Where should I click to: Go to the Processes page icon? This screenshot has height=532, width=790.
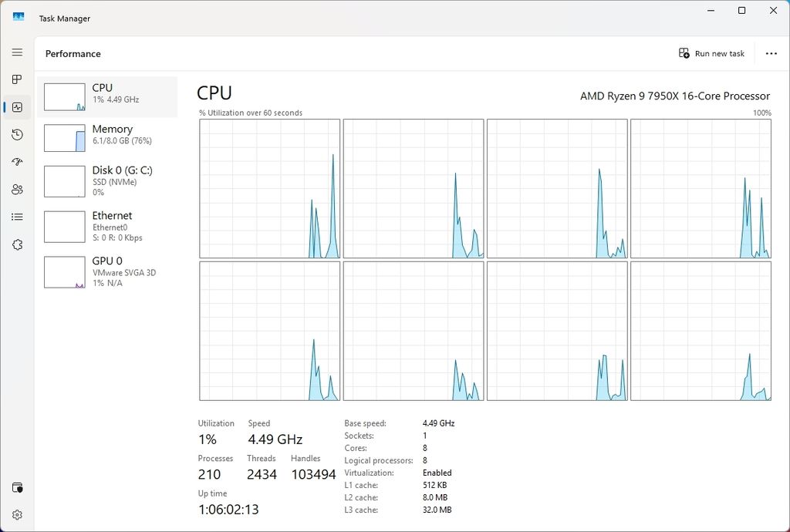coord(17,79)
